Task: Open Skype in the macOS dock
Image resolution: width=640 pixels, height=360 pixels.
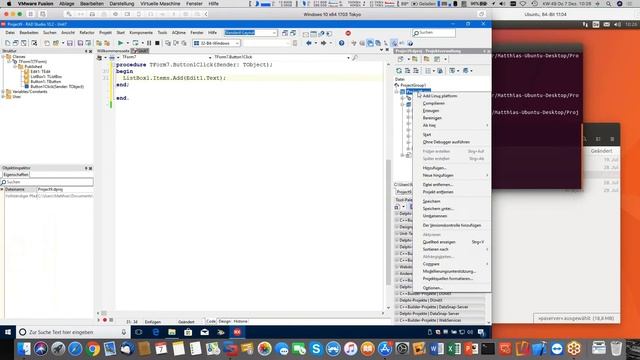Action: 316,349
